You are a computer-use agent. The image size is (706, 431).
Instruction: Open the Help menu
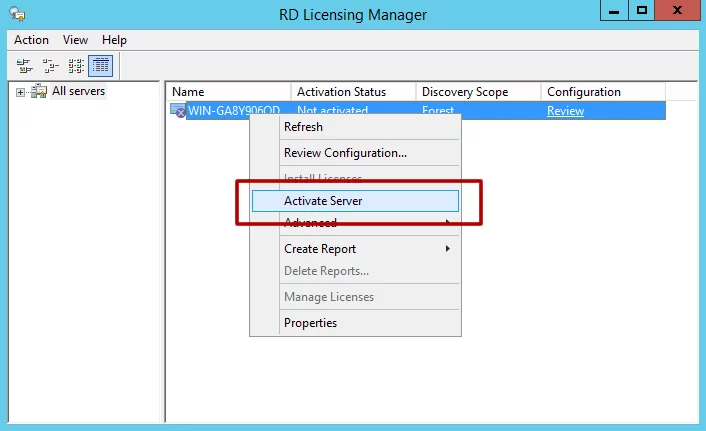point(114,40)
